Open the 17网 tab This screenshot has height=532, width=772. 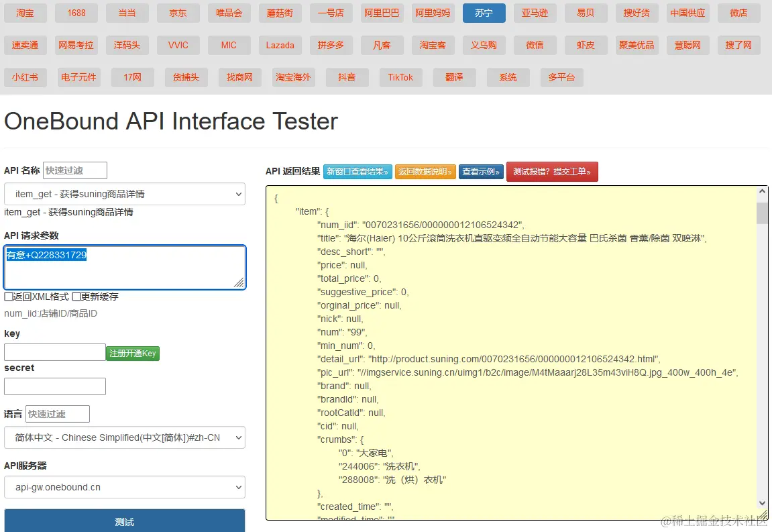point(132,77)
